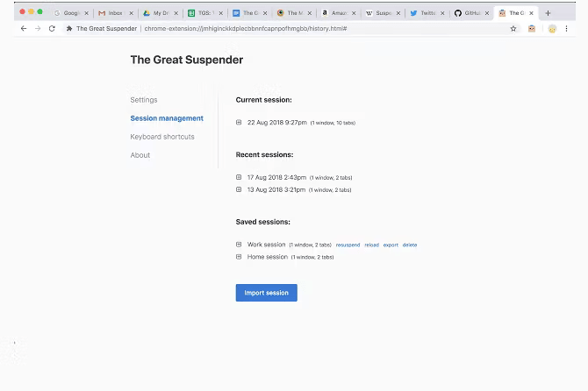The width and height of the screenshot is (588, 391).
Task: Close the Wikipedia Suspender tab
Action: click(x=398, y=13)
